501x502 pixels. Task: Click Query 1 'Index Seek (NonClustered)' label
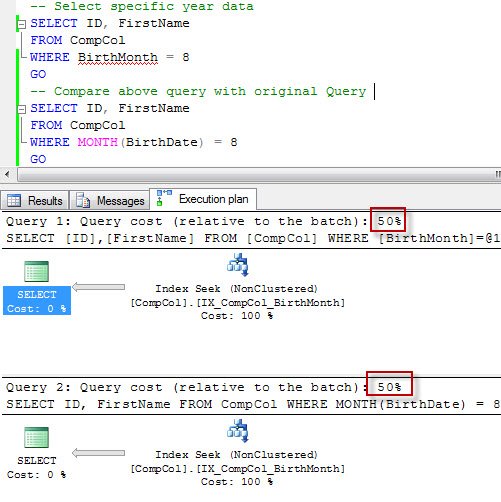236,289
